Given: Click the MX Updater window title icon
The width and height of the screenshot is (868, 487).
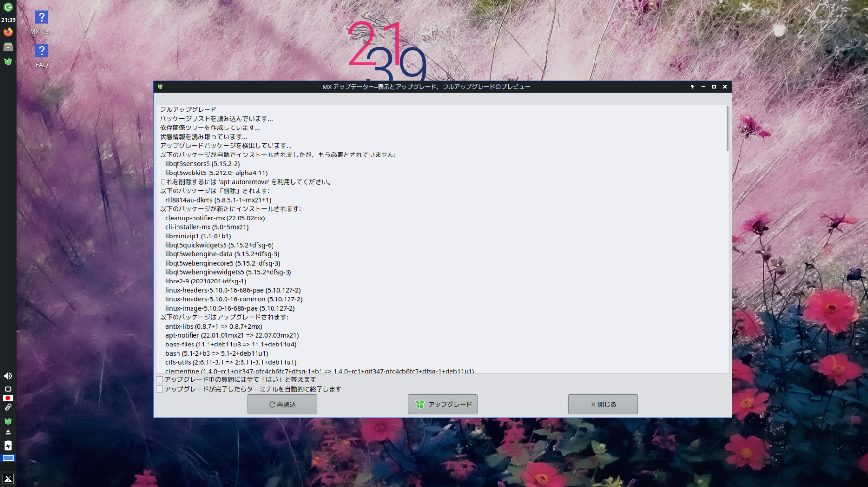Looking at the screenshot, I should 161,87.
